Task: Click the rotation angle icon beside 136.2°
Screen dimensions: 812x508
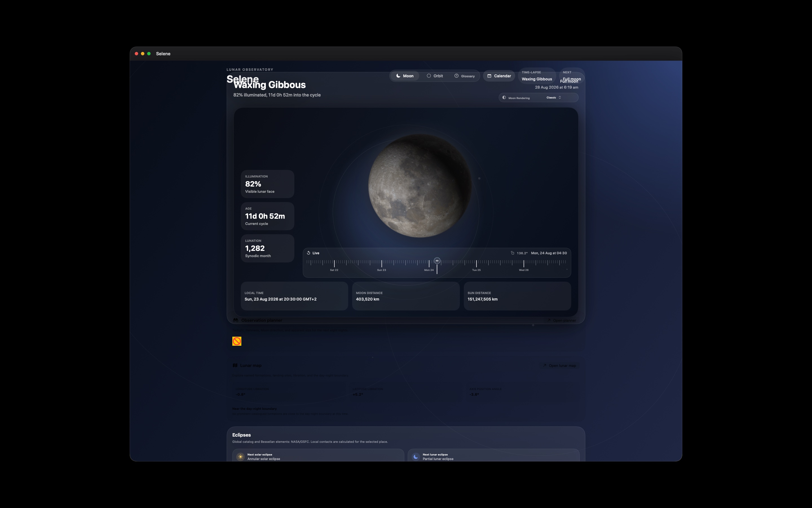Action: coord(512,253)
